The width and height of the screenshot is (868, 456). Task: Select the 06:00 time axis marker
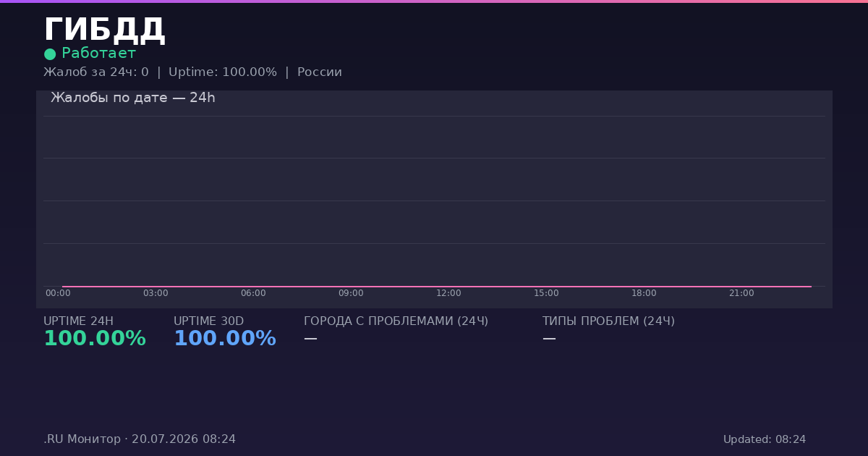[x=253, y=293]
